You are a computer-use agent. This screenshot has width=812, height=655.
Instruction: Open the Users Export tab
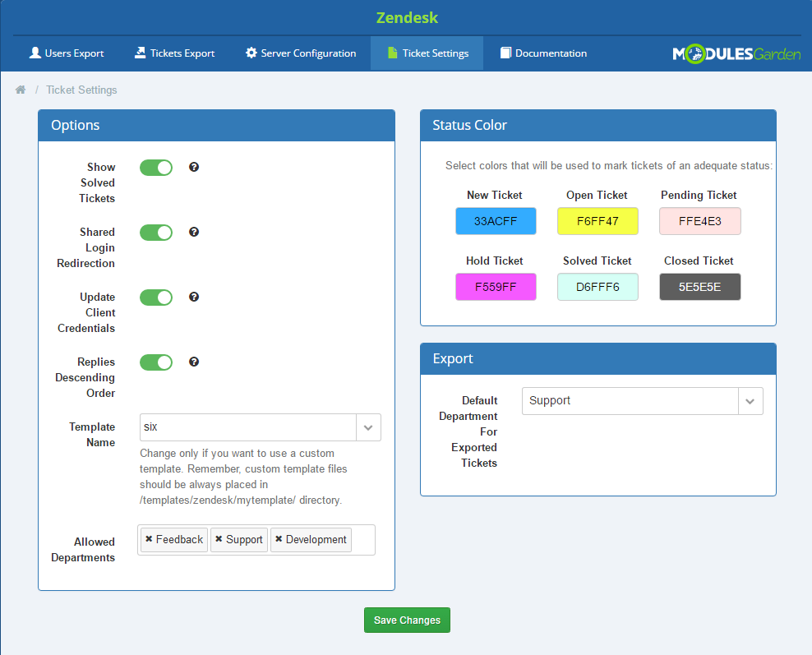point(67,53)
